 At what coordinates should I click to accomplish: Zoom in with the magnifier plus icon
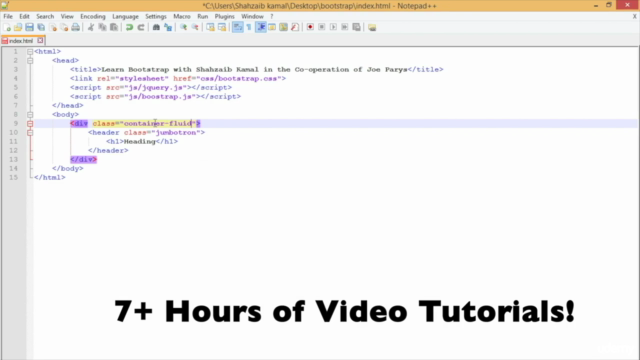point(183,27)
